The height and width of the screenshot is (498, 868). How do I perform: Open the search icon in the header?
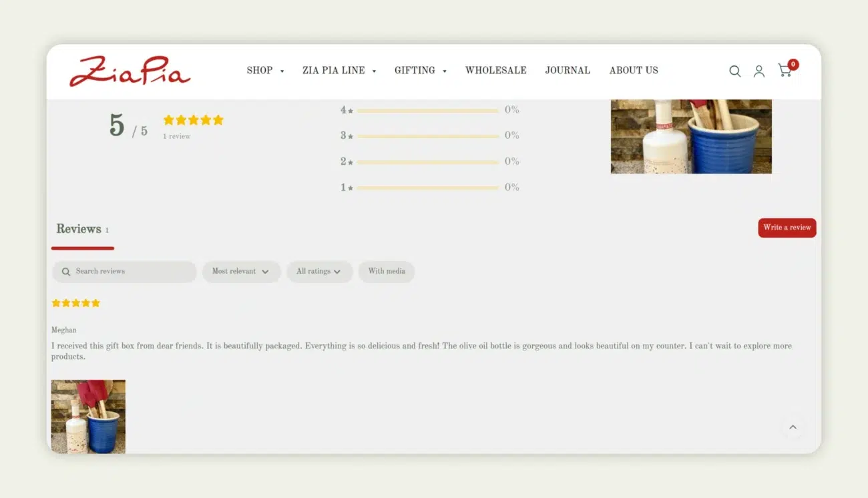tap(734, 71)
